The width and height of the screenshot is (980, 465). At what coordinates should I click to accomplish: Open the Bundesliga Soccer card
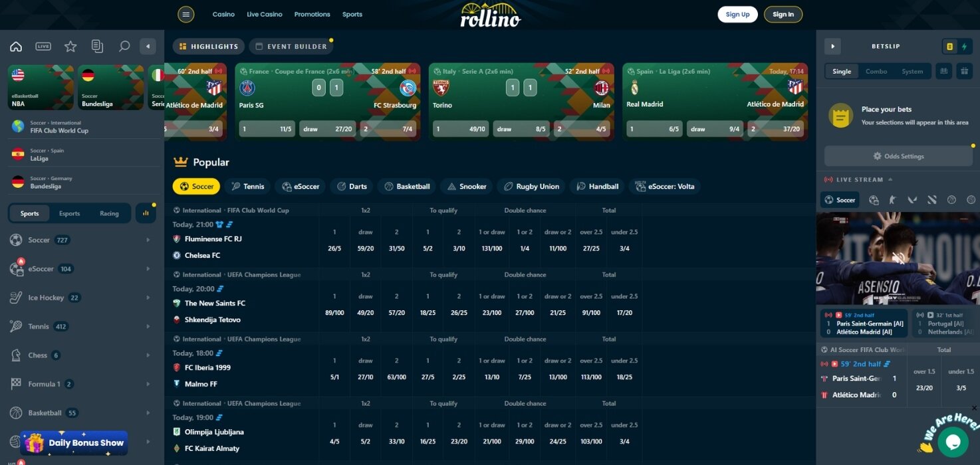tap(110, 87)
